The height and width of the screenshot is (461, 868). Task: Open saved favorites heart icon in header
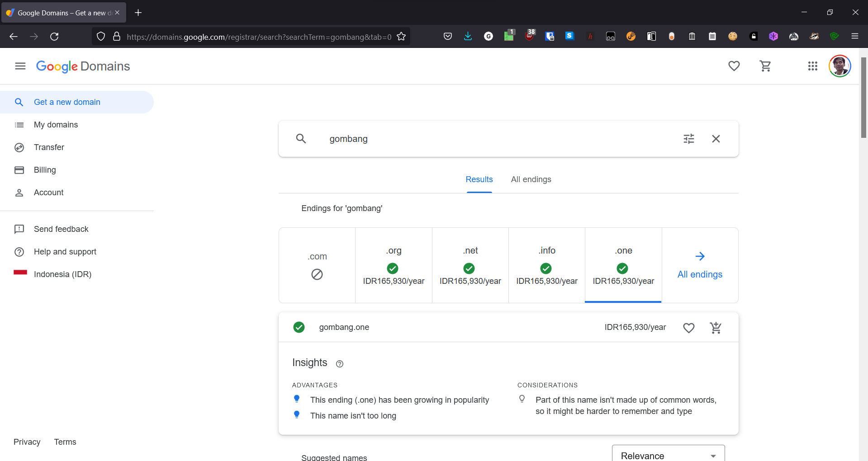(734, 66)
